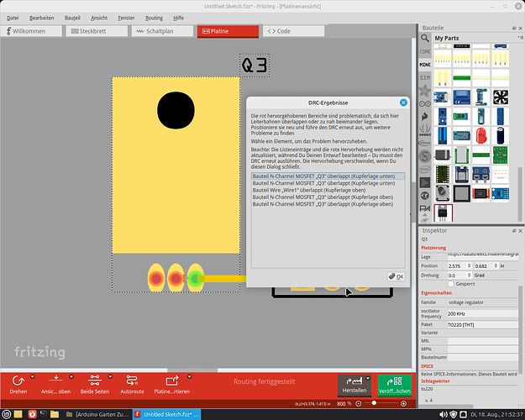525x420 pixels.
Task: Open the SparkFun flame parts bin
Action: pyautogui.click(x=425, y=117)
